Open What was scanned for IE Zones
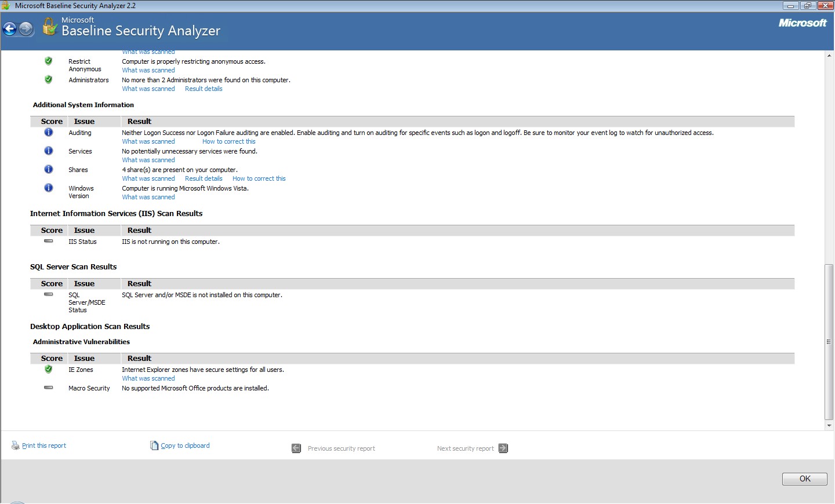Image resolution: width=835 pixels, height=504 pixels. click(x=148, y=378)
